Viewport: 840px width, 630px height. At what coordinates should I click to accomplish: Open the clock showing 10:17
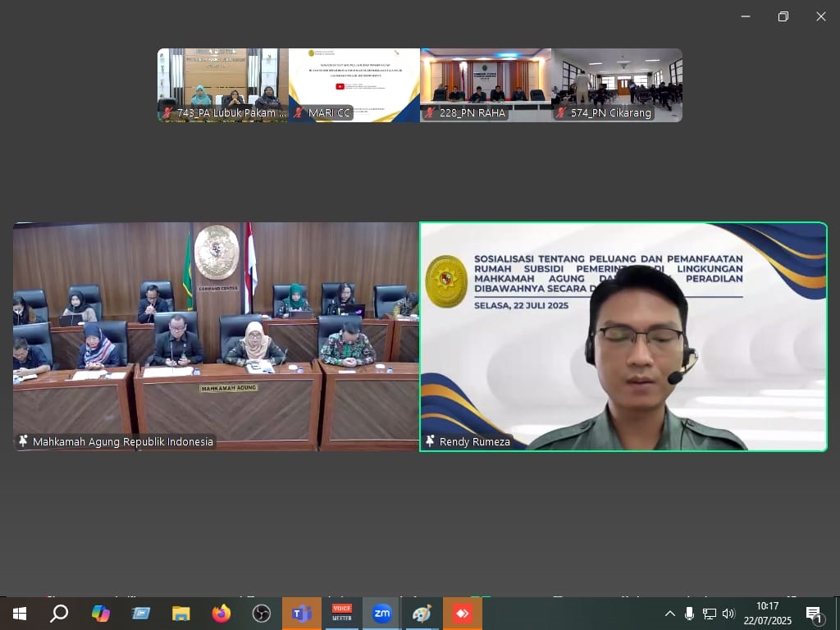pos(769,614)
